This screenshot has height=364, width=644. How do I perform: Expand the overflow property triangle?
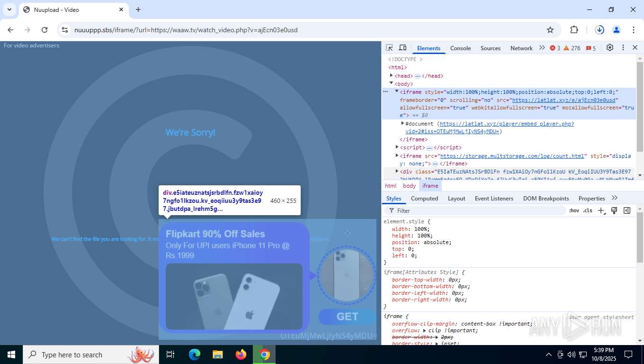(425, 330)
